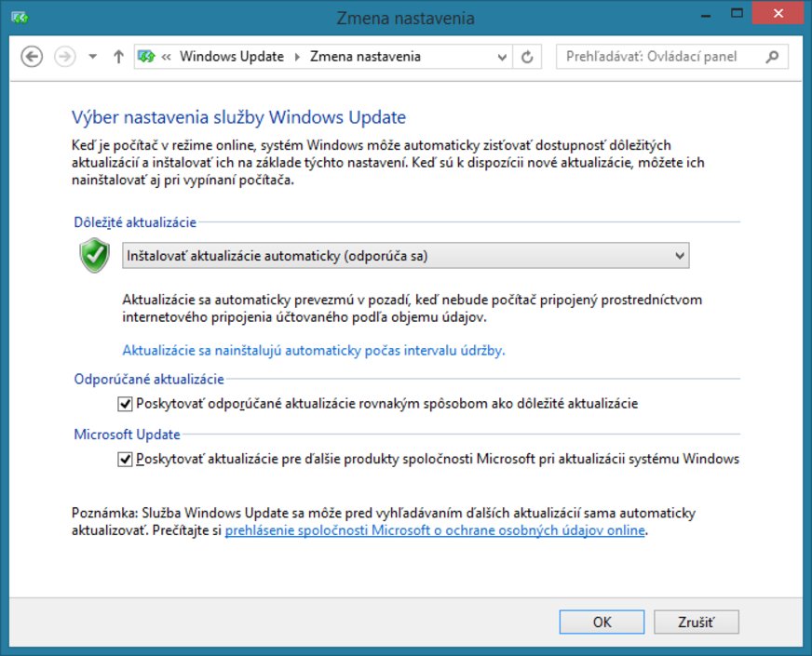The width and height of the screenshot is (812, 656).
Task: Click the search magnifier icon
Action: click(x=771, y=57)
